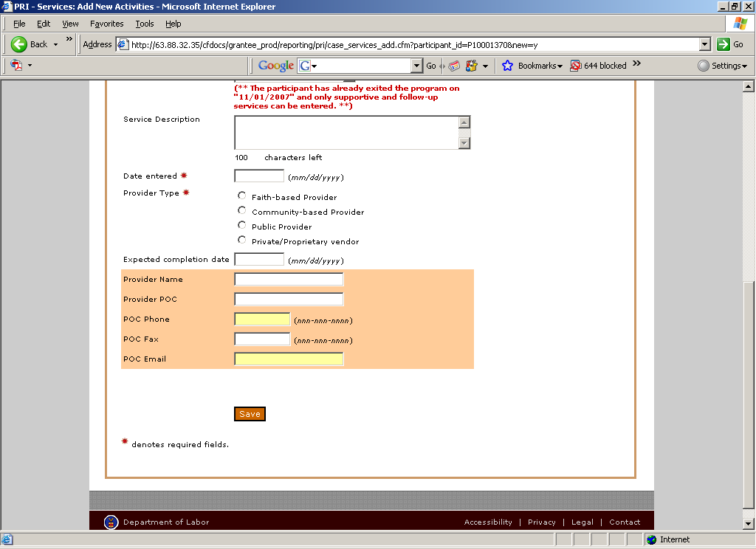Click the Internet zone globe icon

coord(652,539)
